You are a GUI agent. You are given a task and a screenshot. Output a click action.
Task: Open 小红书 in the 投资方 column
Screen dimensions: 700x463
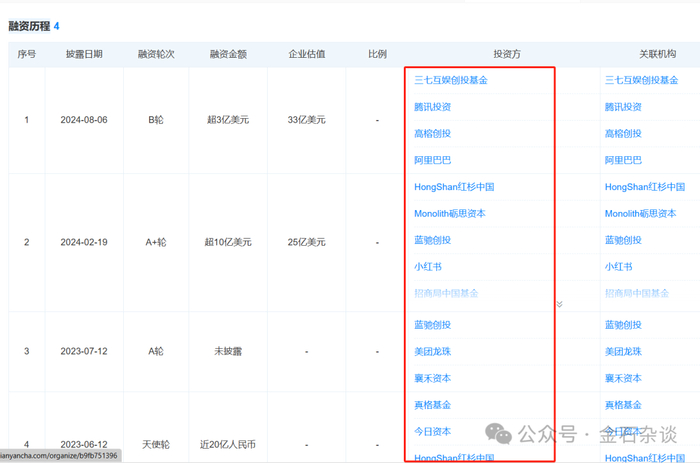pyautogui.click(x=428, y=267)
